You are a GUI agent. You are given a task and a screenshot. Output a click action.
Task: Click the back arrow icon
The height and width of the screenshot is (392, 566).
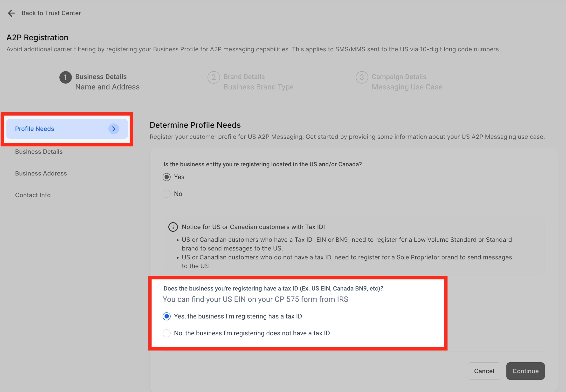[x=12, y=13]
